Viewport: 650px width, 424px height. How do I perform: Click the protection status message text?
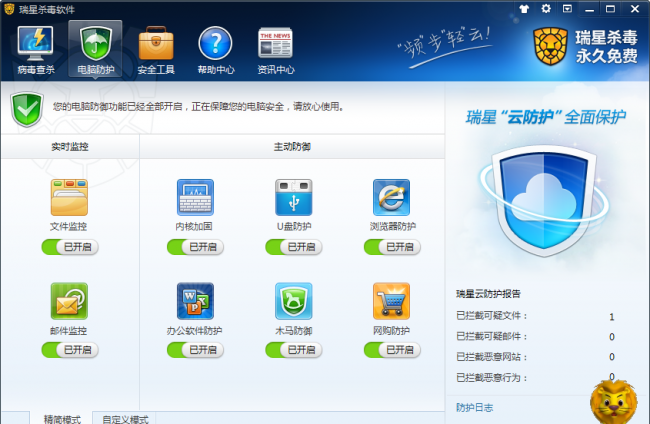tap(198, 107)
